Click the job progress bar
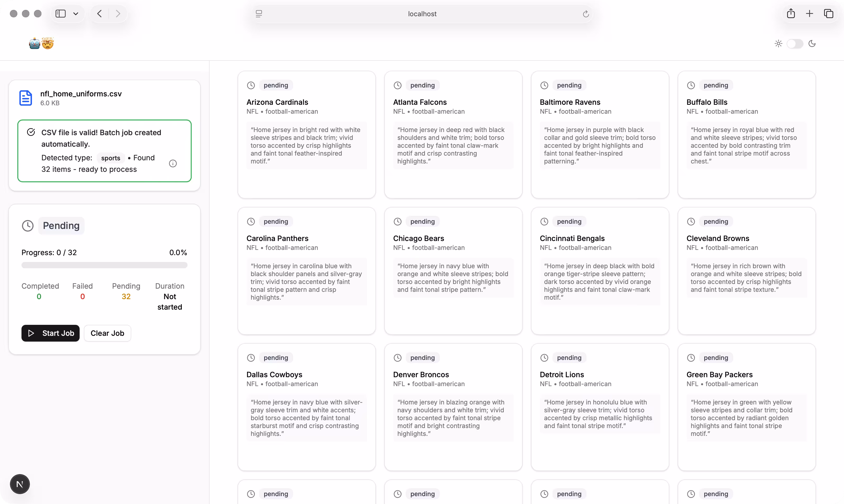 [104, 265]
